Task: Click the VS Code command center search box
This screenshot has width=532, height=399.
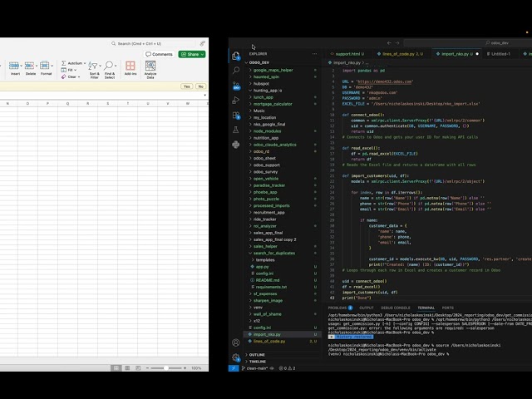Action: point(468,43)
